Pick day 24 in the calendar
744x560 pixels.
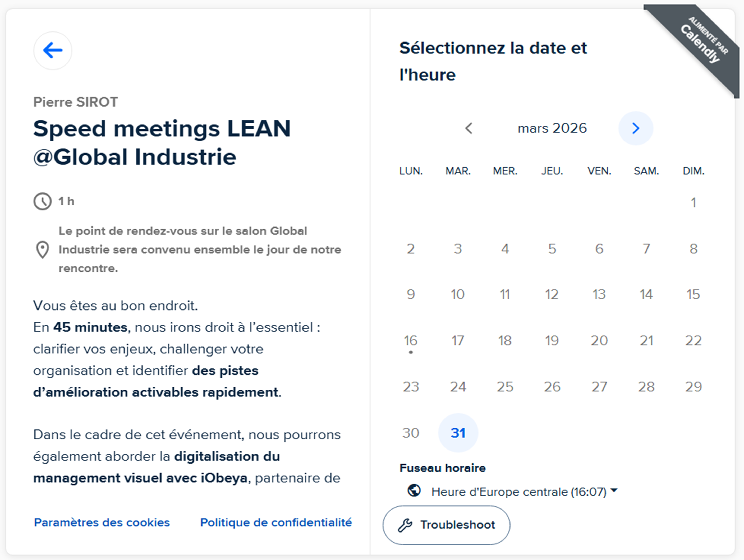[x=458, y=387]
